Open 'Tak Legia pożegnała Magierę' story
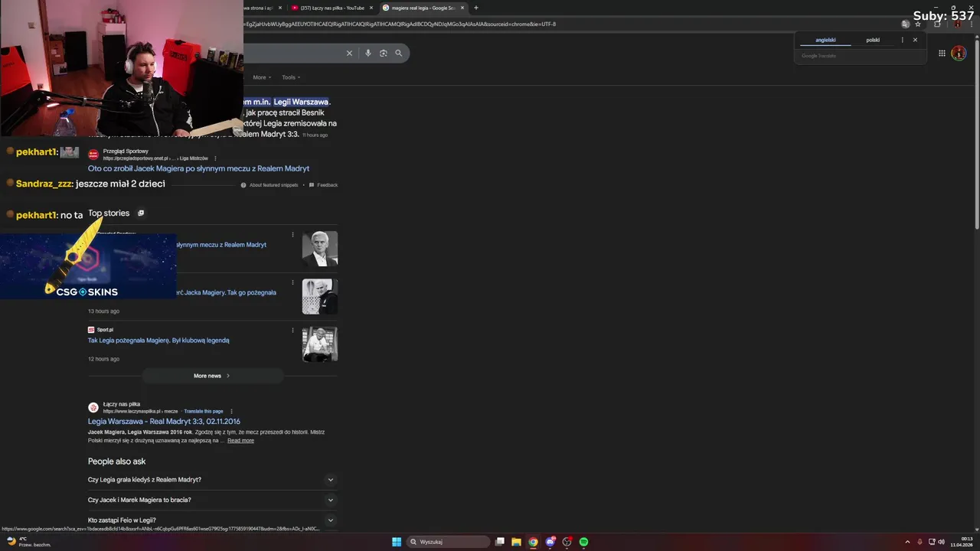980x551 pixels. tap(158, 341)
